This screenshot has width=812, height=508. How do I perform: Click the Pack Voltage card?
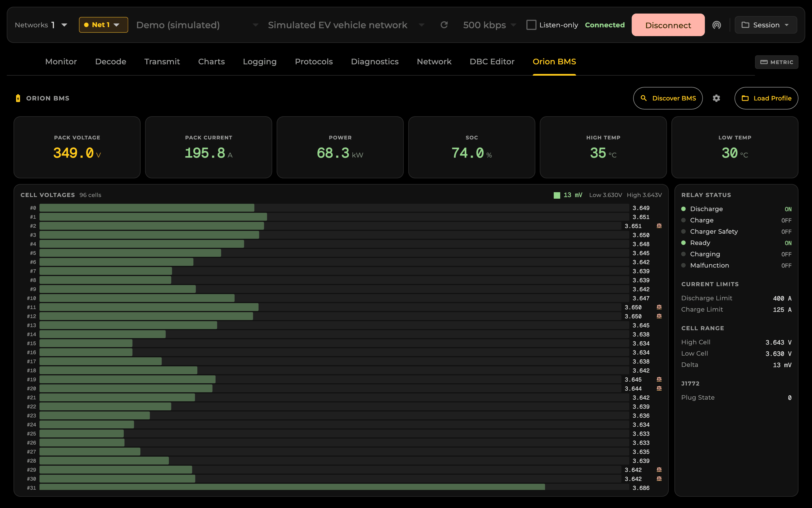(x=77, y=147)
